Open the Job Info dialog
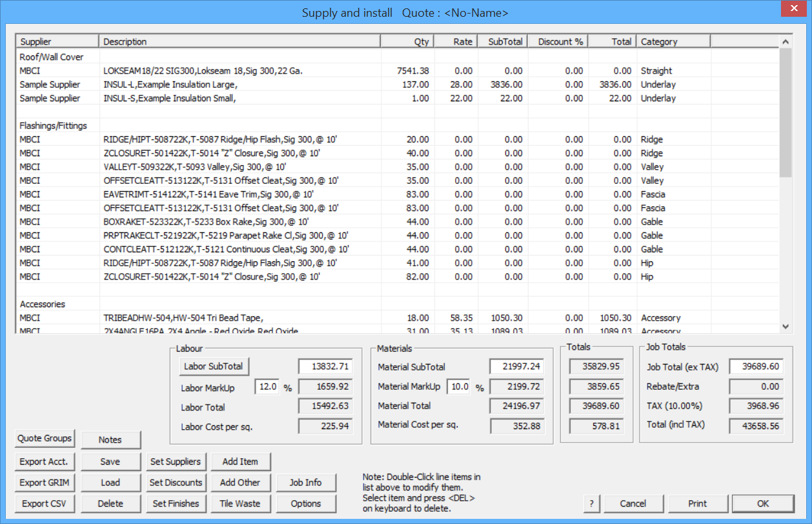The height and width of the screenshot is (524, 812). pos(307,483)
